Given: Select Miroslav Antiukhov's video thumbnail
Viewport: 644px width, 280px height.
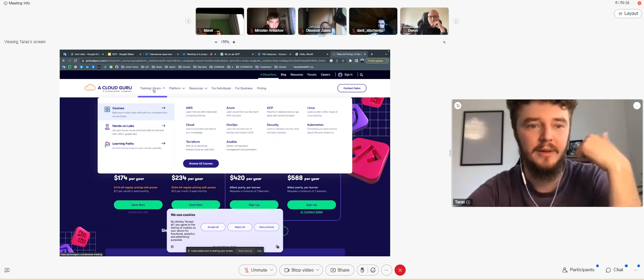Looking at the screenshot, I should pos(271,21).
